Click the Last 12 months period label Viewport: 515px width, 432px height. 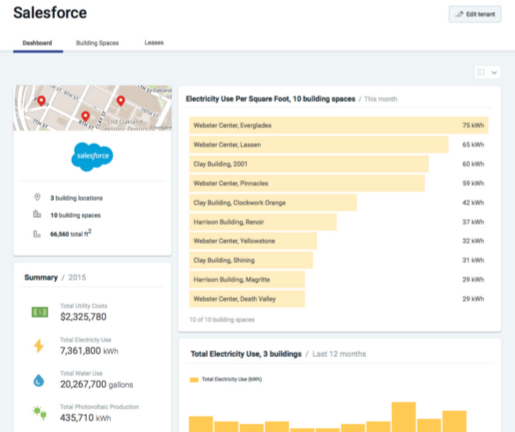tap(339, 354)
